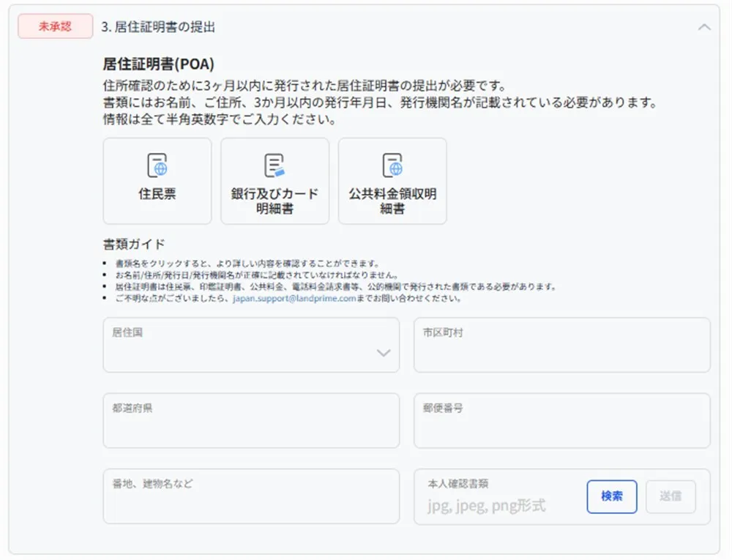This screenshot has width=732, height=560.
Task: Click the 居住証明書(POA) heading
Action: [159, 64]
